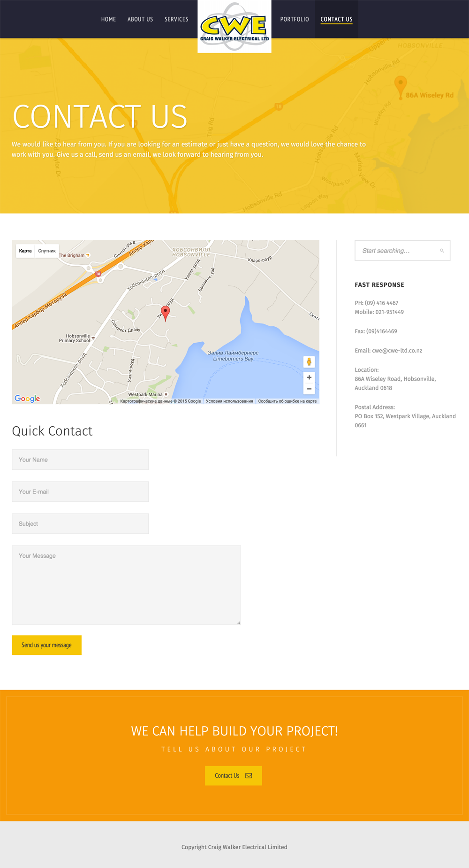Open map terms Условия использования link
Screen dimensions: 469x868
coord(229,401)
